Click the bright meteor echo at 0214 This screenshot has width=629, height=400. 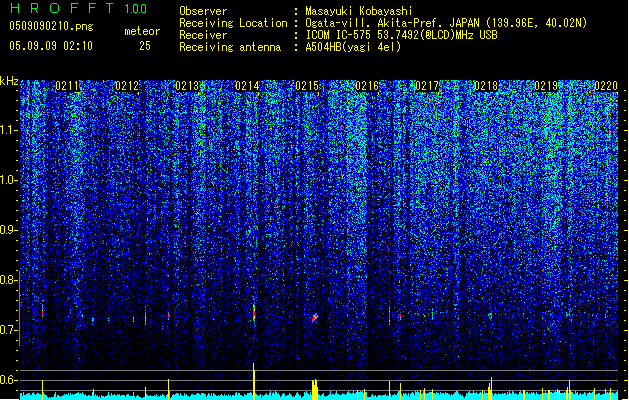pyautogui.click(x=254, y=312)
